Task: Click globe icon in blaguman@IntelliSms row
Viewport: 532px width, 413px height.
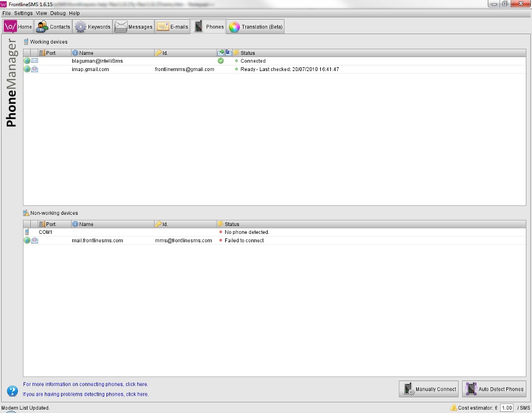Action: (27, 60)
